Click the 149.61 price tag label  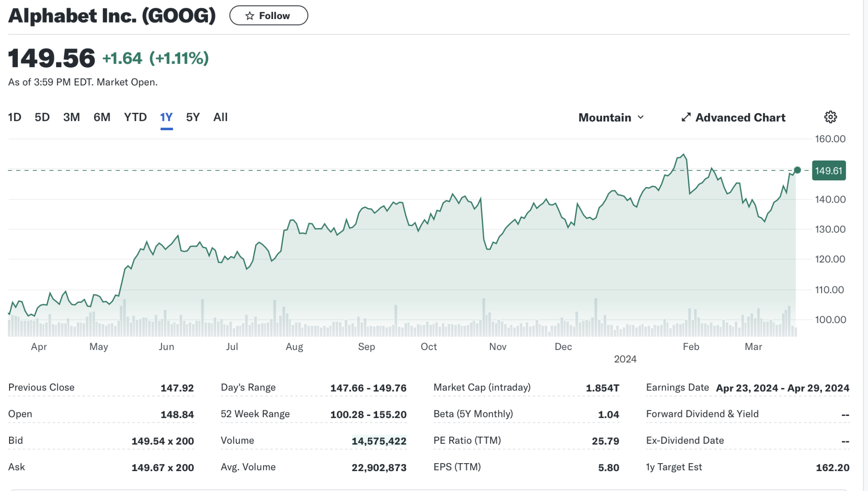(828, 171)
